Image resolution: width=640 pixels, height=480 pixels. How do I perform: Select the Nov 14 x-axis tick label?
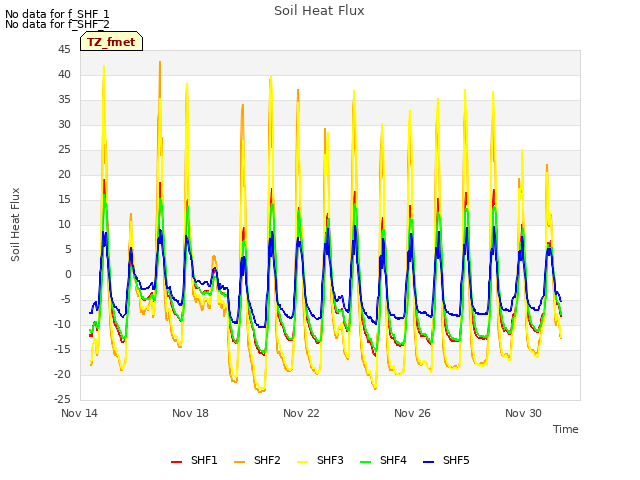[x=79, y=413]
